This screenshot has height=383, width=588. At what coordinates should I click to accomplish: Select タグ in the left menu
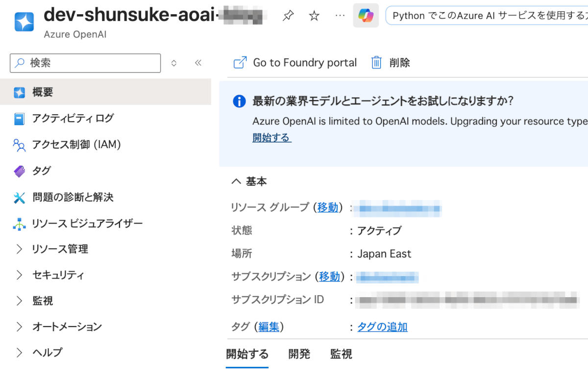(42, 171)
